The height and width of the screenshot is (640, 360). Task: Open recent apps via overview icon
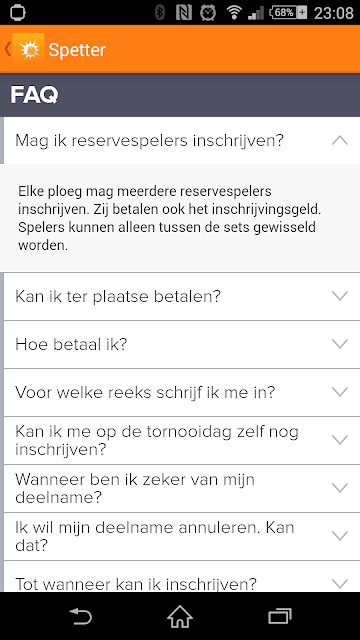pyautogui.click(x=280, y=616)
